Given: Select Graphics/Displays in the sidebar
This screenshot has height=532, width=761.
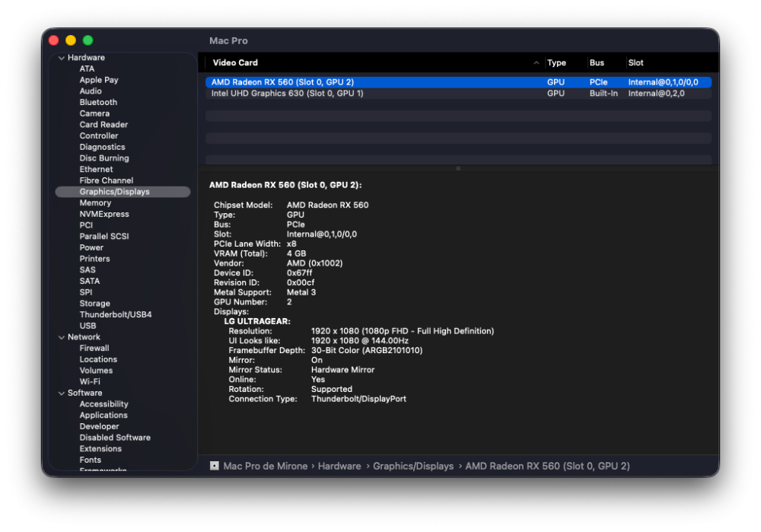Looking at the screenshot, I should (x=123, y=192).
